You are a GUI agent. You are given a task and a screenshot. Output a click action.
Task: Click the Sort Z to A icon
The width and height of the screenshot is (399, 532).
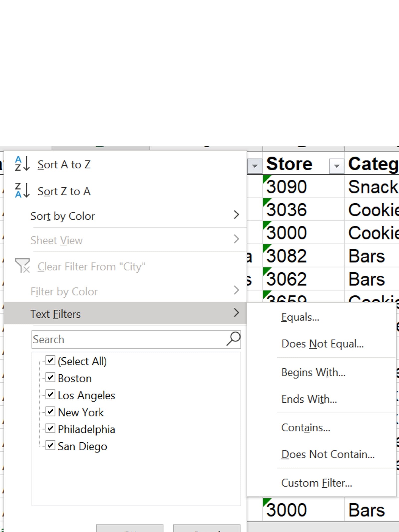pyautogui.click(x=22, y=190)
